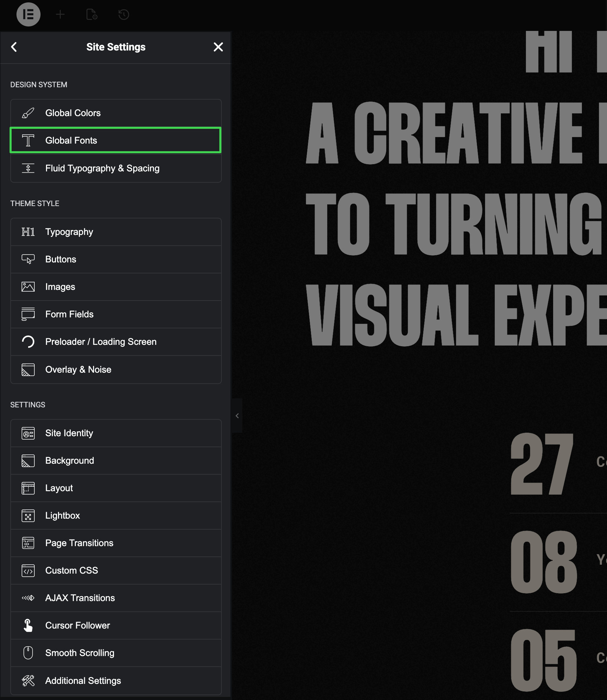
Task: Collapse the sidebar panel with arrow handle
Action: [x=237, y=416]
